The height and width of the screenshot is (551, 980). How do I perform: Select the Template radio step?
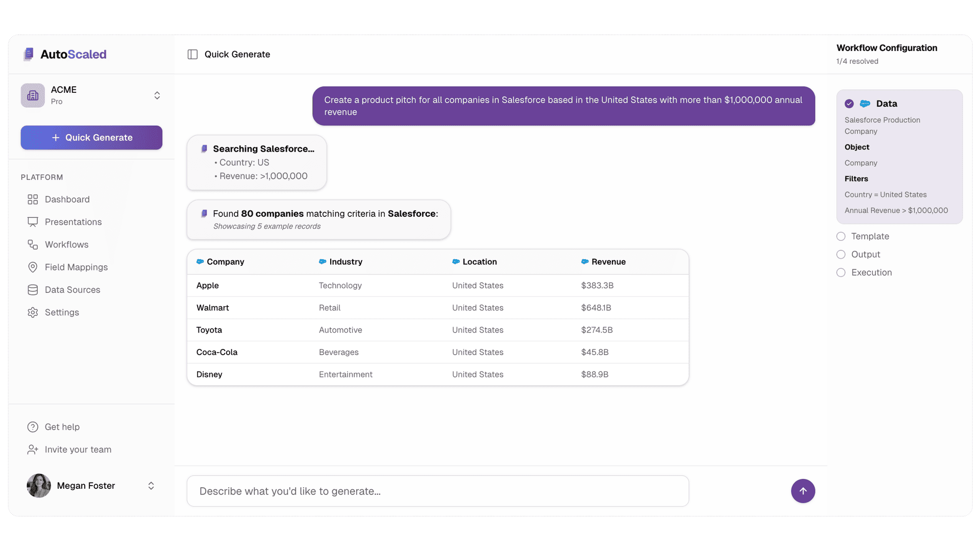click(x=841, y=237)
